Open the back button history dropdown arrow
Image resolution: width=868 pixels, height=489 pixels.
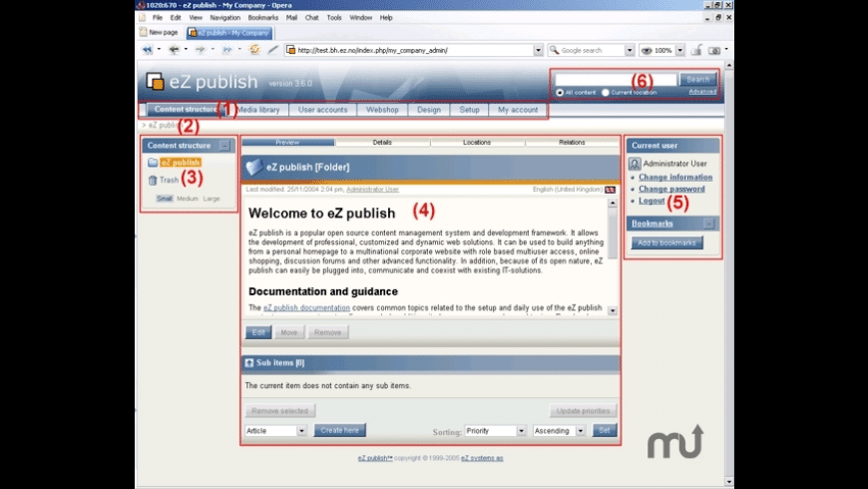[186, 49]
